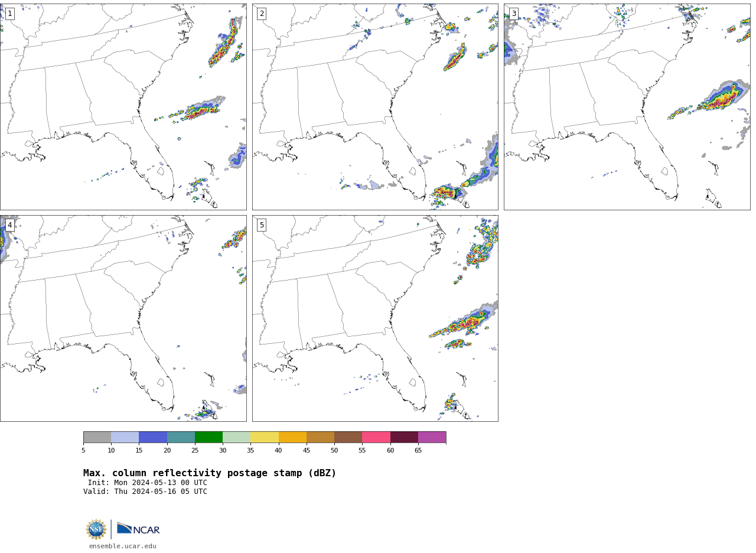Click the NSF logo icon

pyautogui.click(x=96, y=529)
